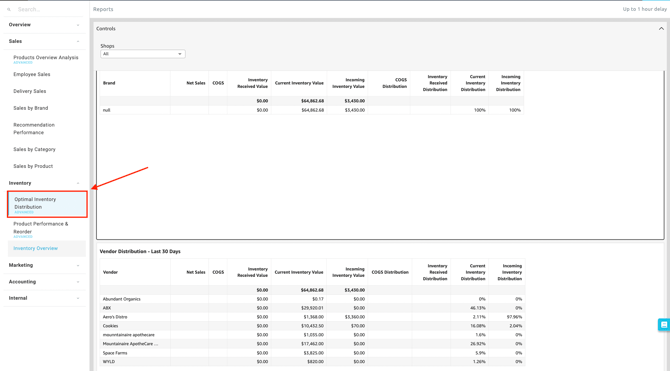The height and width of the screenshot is (371, 670).
Task: Select the Aero's Distro vendor row
Action: 312,317
